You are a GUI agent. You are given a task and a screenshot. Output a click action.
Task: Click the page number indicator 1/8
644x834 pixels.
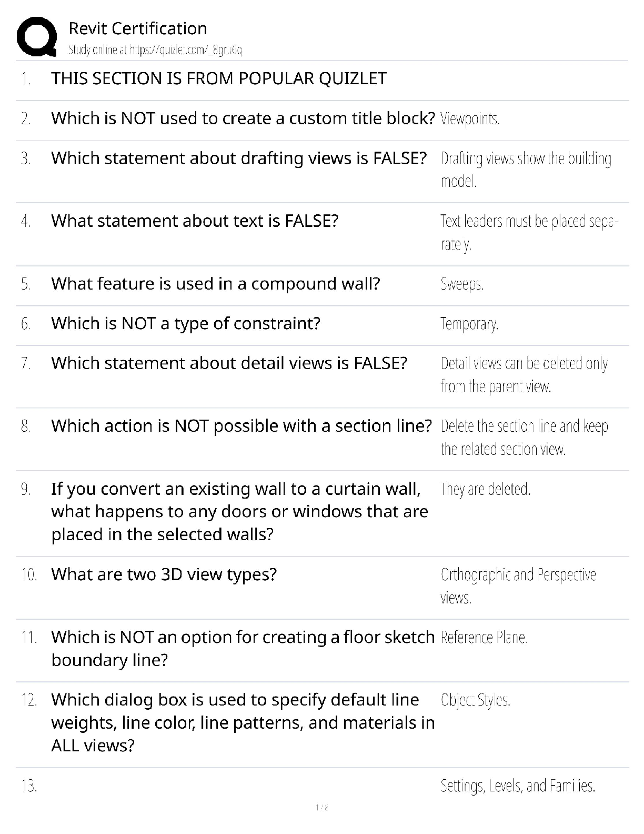point(322,807)
